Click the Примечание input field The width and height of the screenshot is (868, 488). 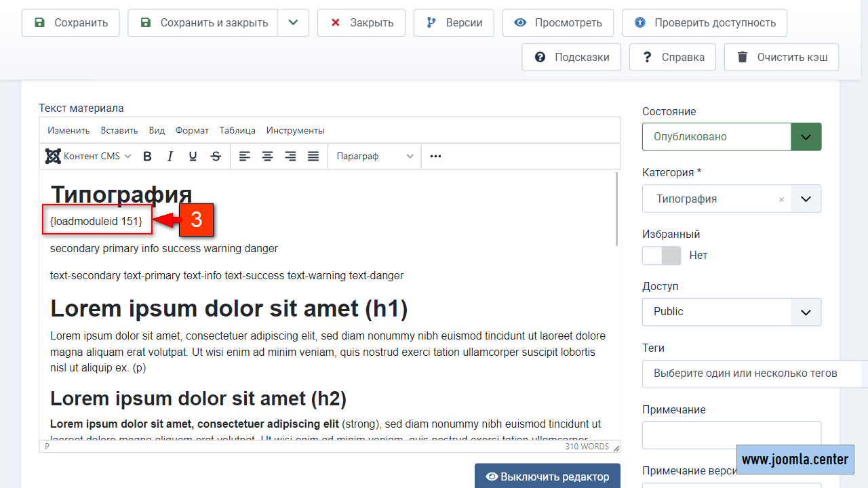coord(731,434)
